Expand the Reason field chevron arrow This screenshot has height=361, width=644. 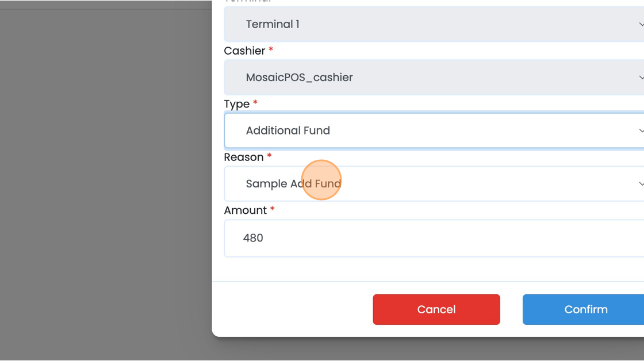[x=641, y=183]
